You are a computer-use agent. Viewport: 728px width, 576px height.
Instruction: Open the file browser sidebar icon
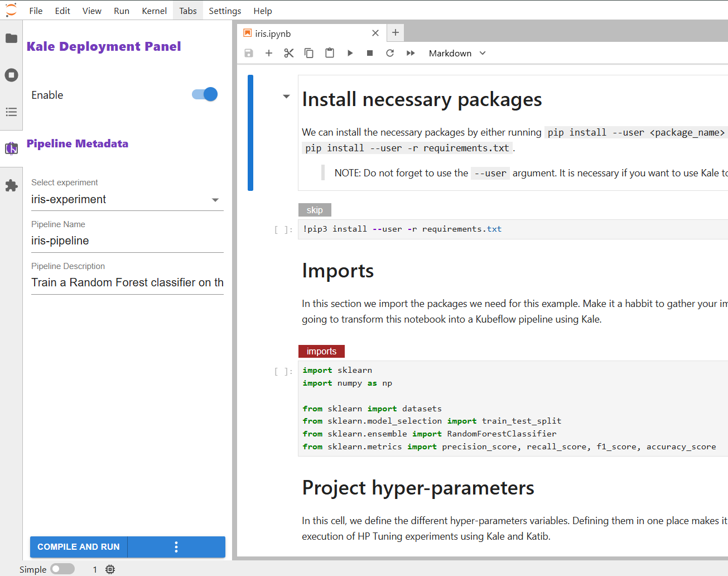11,39
